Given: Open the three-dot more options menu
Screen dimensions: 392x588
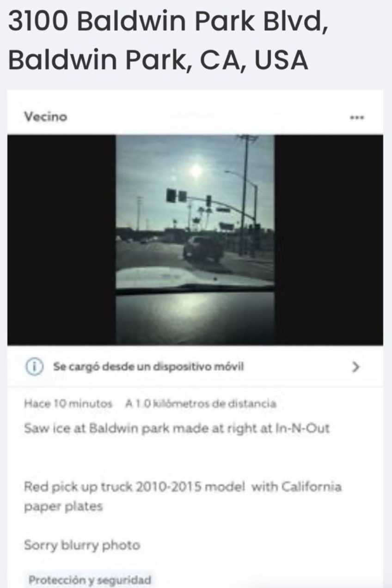Looking at the screenshot, I should (357, 117).
